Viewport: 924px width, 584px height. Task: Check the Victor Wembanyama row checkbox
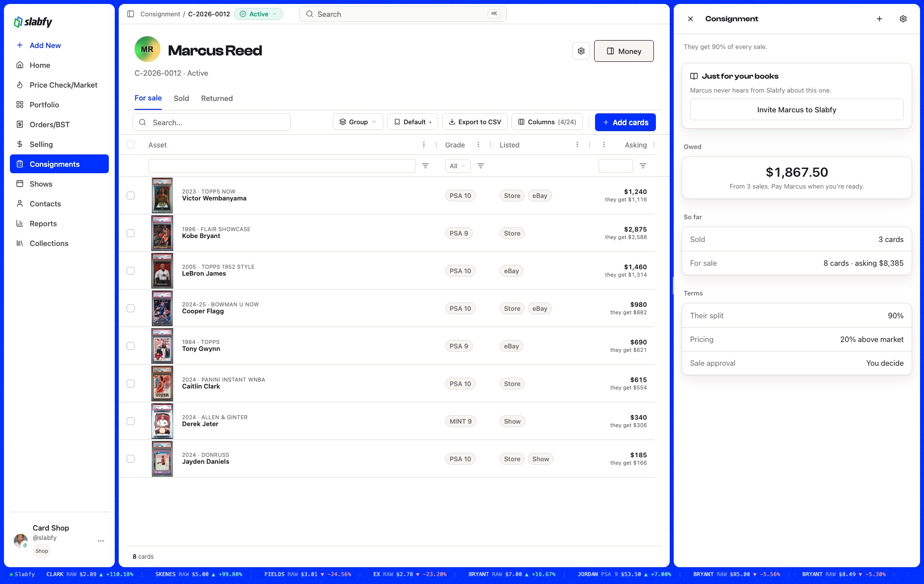131,195
